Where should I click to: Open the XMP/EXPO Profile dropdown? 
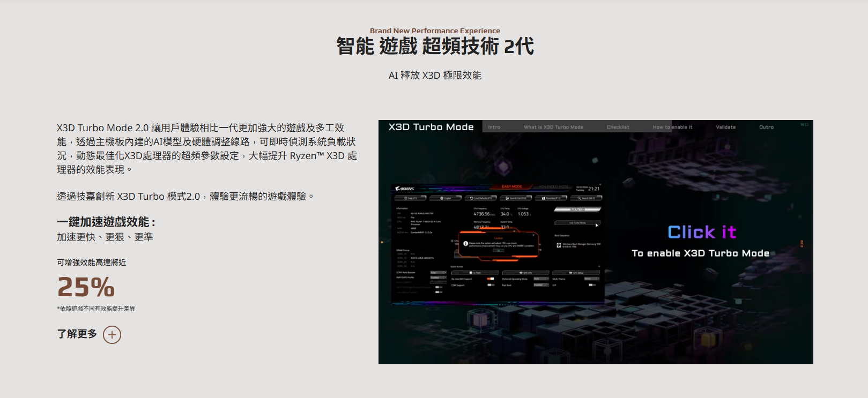(x=438, y=277)
